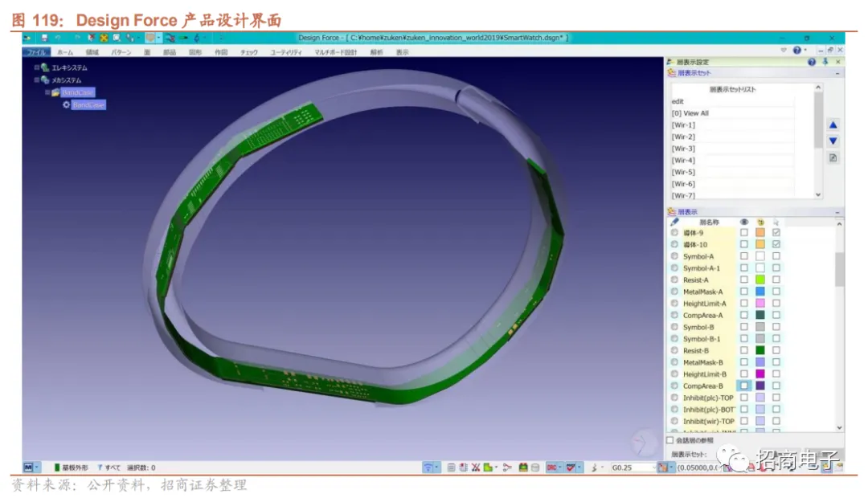This screenshot has height=498, width=868.
Task: Select the edit entry in the layer set list
Action: click(x=733, y=101)
